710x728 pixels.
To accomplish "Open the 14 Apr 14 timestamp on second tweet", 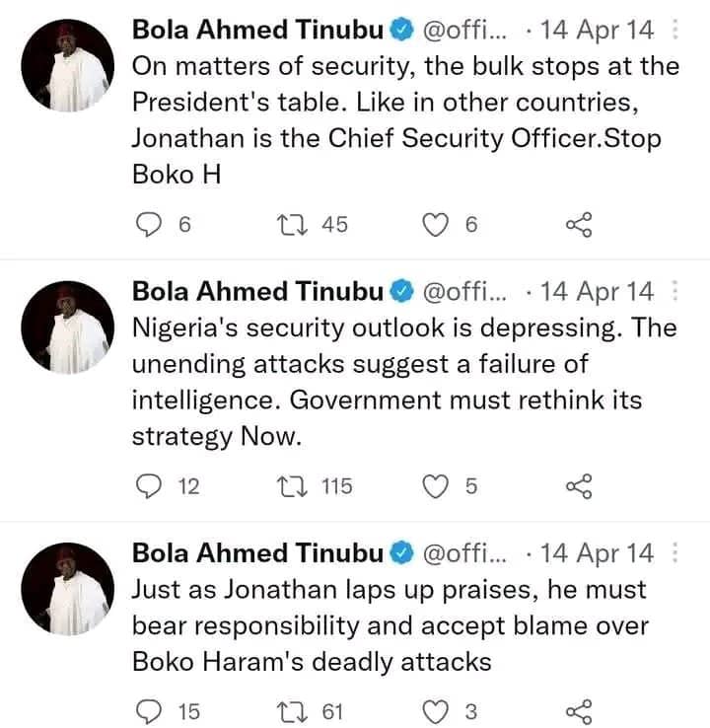I will (597, 292).
